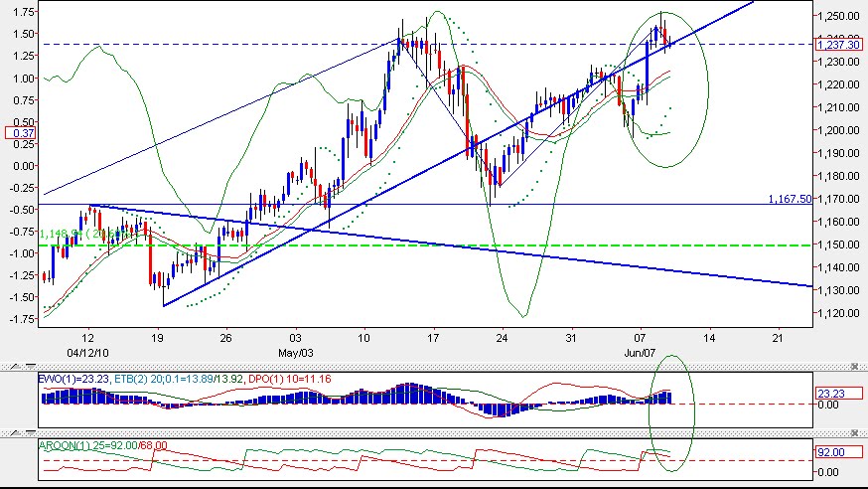Click the May/03 date label
This screenshot has width=868, height=489.
296,353
